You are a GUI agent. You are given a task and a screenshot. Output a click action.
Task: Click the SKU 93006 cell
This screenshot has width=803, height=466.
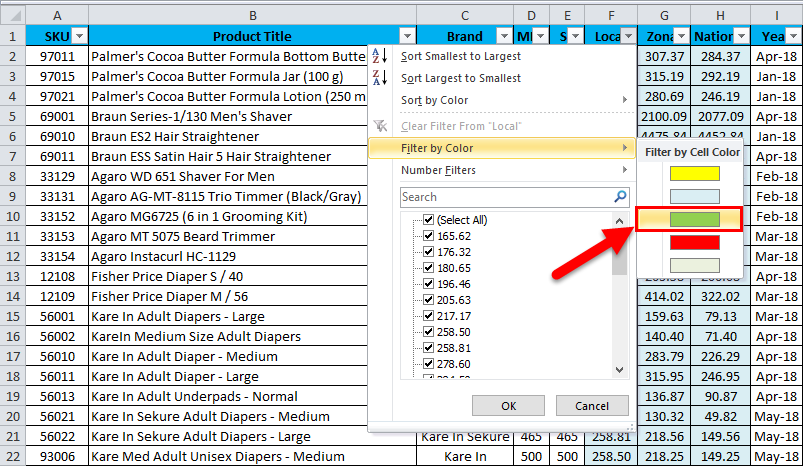click(57, 456)
